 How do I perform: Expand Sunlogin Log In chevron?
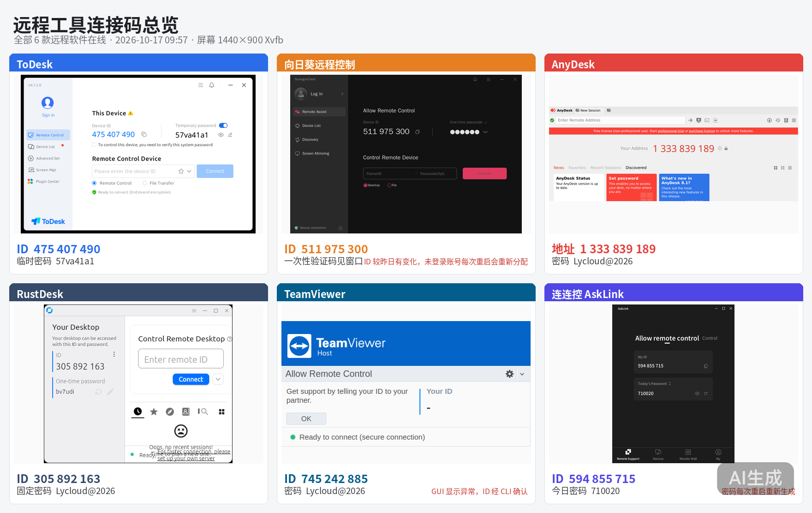coord(342,94)
